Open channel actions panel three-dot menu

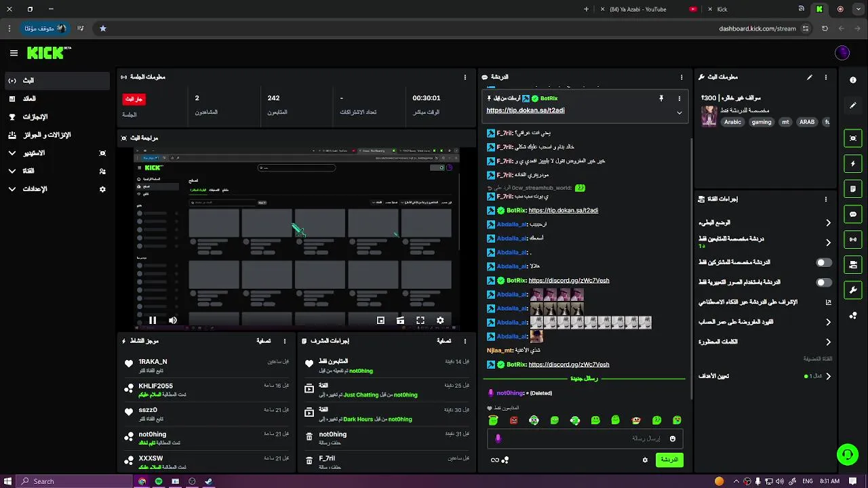[x=825, y=199]
